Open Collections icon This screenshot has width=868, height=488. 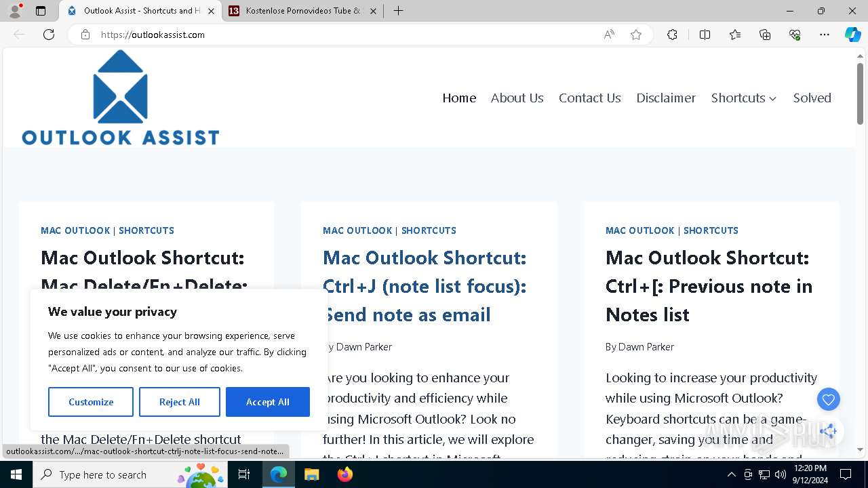pyautogui.click(x=765, y=35)
